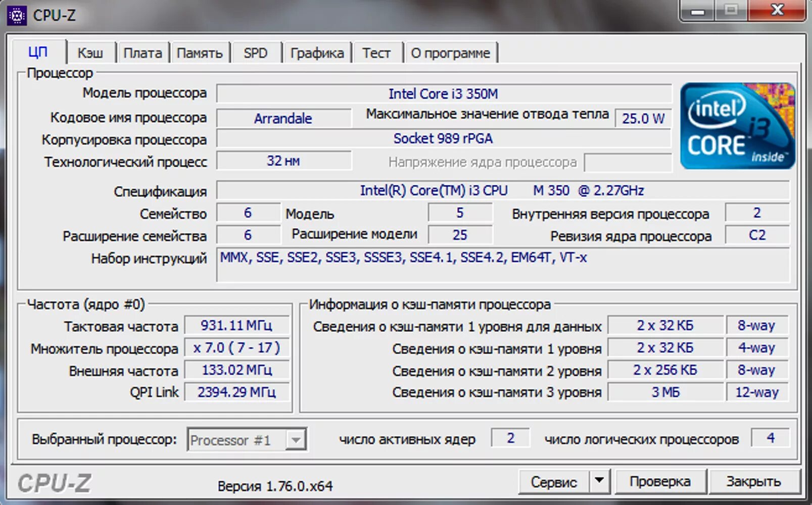Open the Тест tab
The width and height of the screenshot is (812, 505).
pyautogui.click(x=376, y=53)
